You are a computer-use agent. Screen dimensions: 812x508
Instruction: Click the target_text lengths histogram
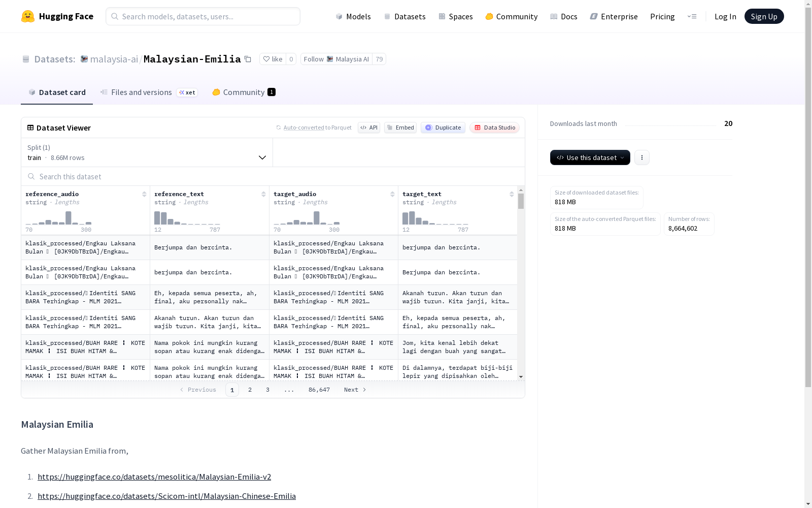coord(435,218)
